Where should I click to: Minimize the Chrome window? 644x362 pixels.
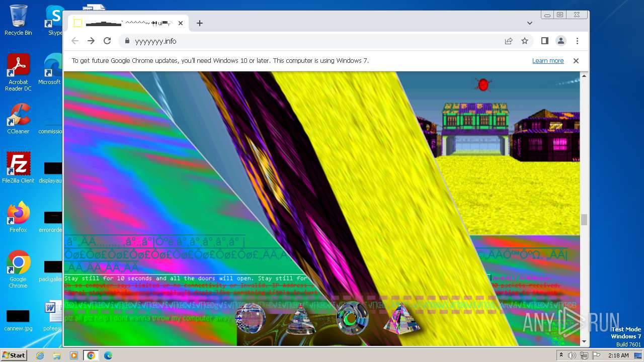click(x=547, y=15)
